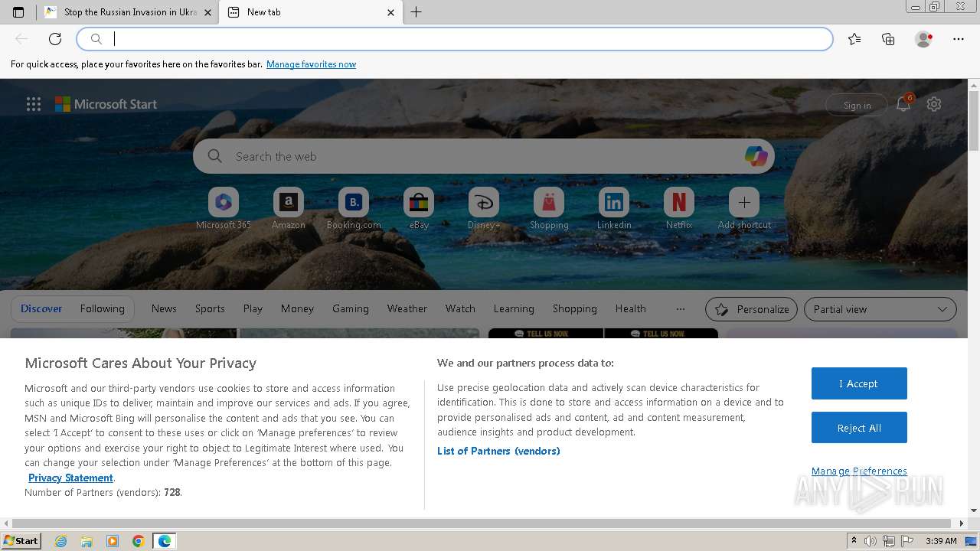Image resolution: width=980 pixels, height=551 pixels.
Task: Open the tab actions menu icon
Action: pyautogui.click(x=18, y=12)
